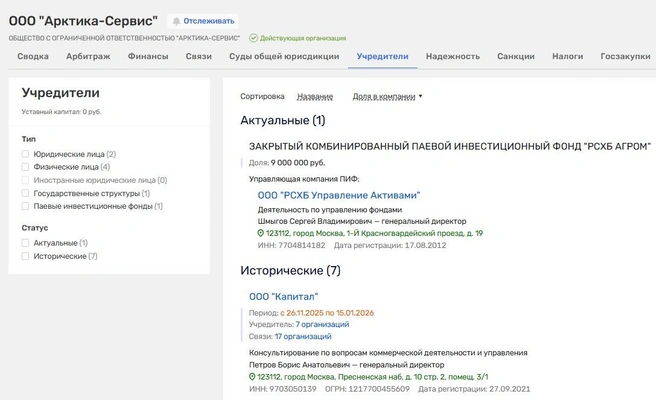Open the Госзакупки tab
This screenshot has height=400, width=656.
pos(625,56)
